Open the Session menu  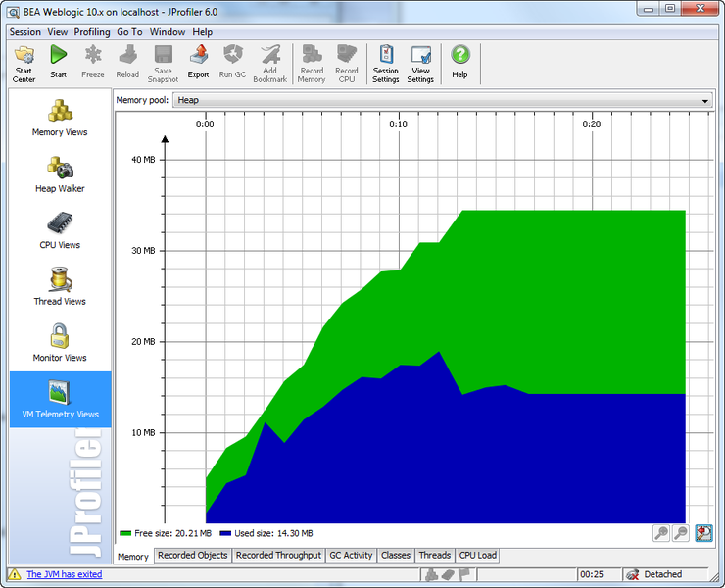point(24,32)
